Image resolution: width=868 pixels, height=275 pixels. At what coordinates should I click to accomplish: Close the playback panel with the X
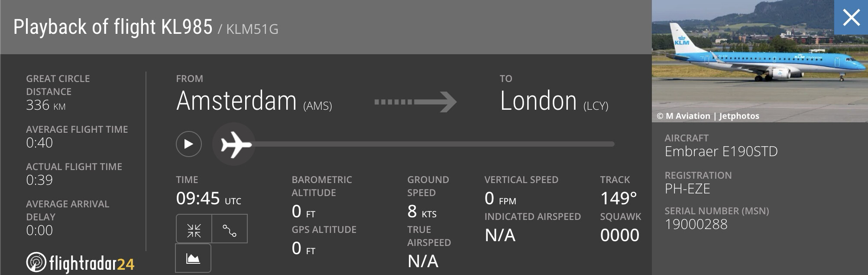851,18
